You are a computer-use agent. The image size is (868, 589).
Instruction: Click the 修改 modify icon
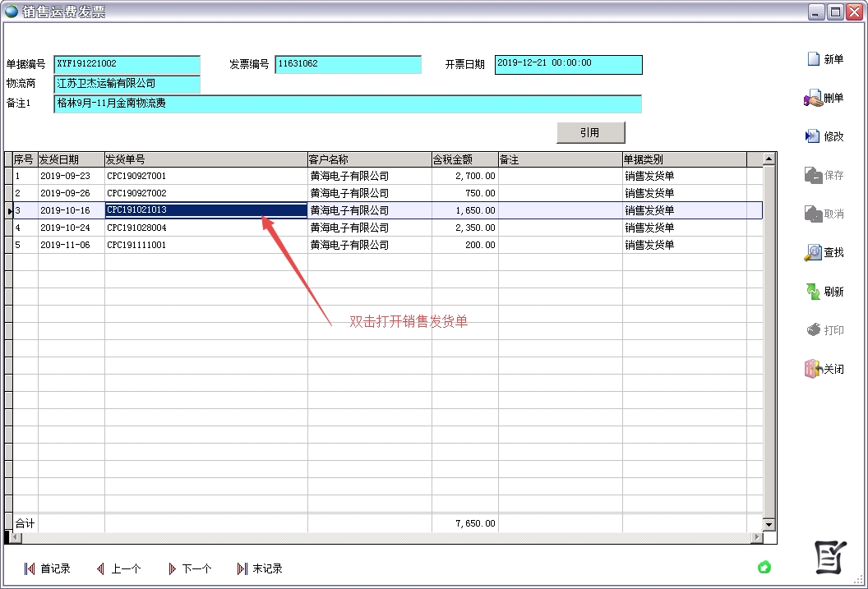pyautogui.click(x=826, y=136)
